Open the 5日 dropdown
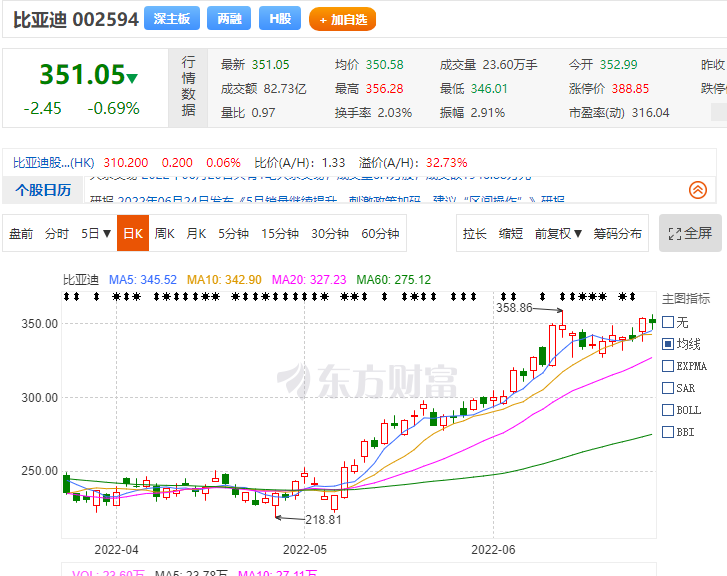The height and width of the screenshot is (576, 727). (96, 234)
